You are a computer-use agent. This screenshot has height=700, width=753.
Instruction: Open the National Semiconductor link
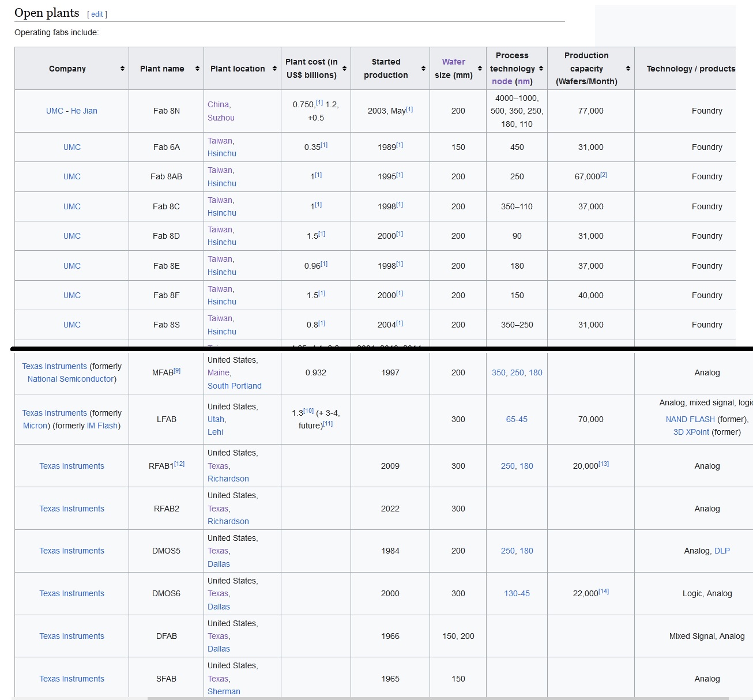(x=70, y=379)
